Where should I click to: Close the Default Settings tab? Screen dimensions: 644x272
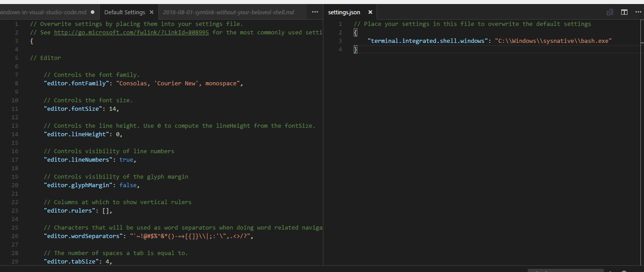[x=151, y=12]
